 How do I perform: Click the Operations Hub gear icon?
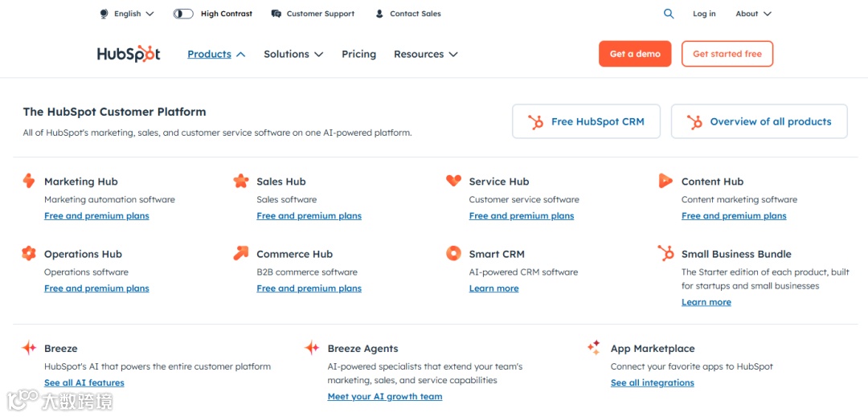[x=29, y=253]
